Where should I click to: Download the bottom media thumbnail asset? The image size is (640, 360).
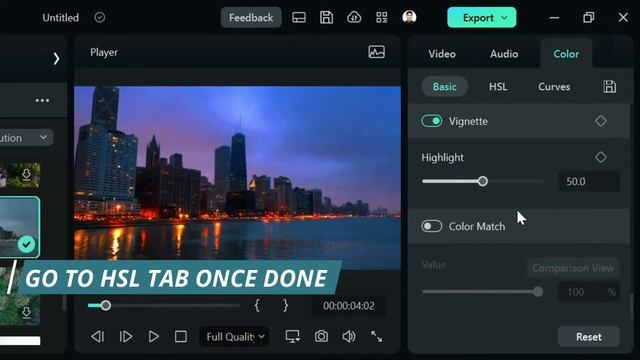pos(27,313)
